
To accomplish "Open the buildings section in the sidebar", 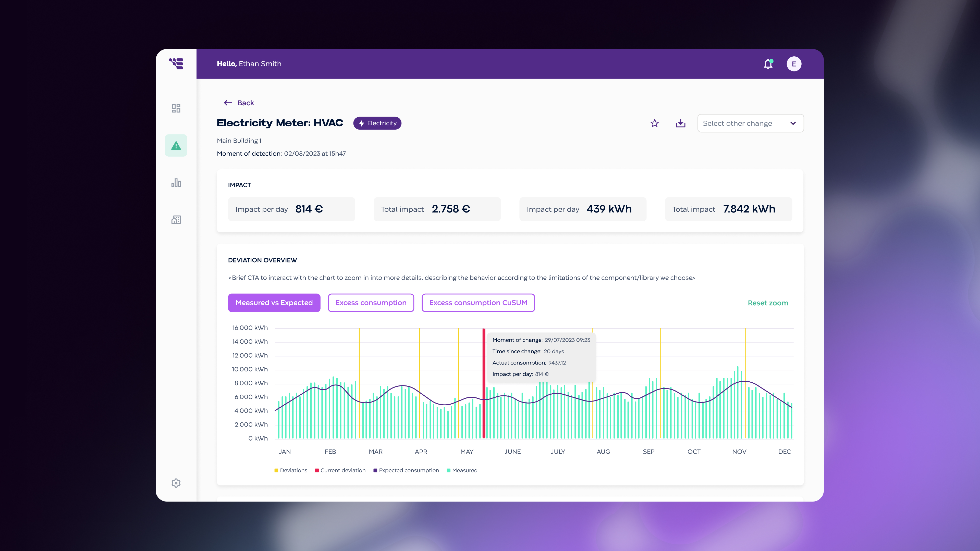I will click(176, 220).
